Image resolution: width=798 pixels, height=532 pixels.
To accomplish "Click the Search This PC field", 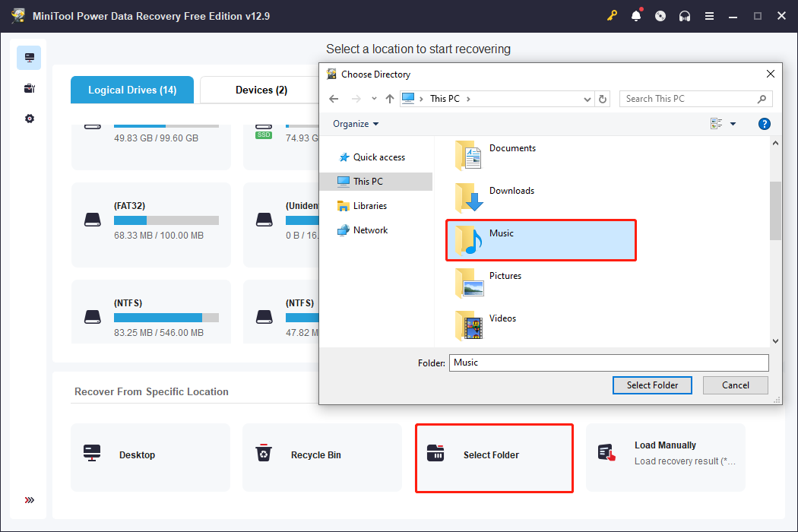I will (x=695, y=99).
